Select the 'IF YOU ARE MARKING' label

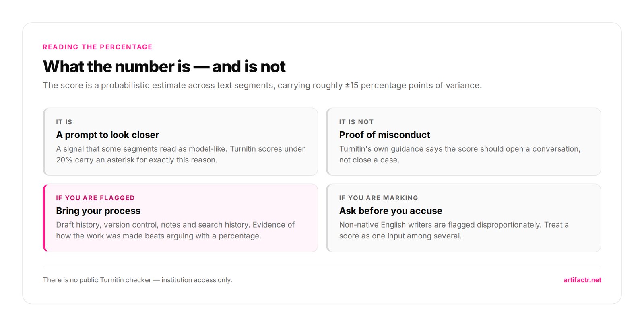(378, 198)
